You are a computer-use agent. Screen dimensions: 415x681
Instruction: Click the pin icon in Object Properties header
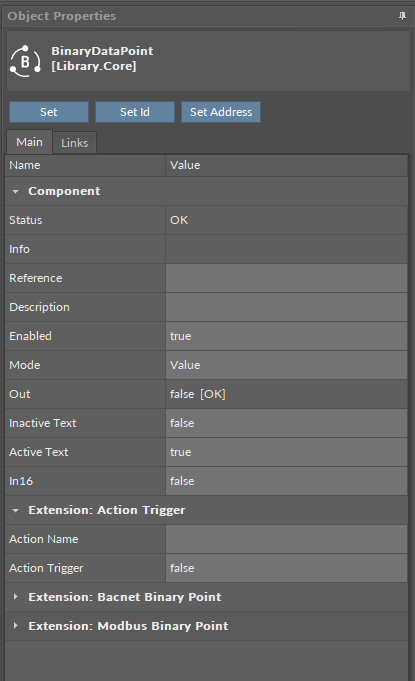click(402, 16)
